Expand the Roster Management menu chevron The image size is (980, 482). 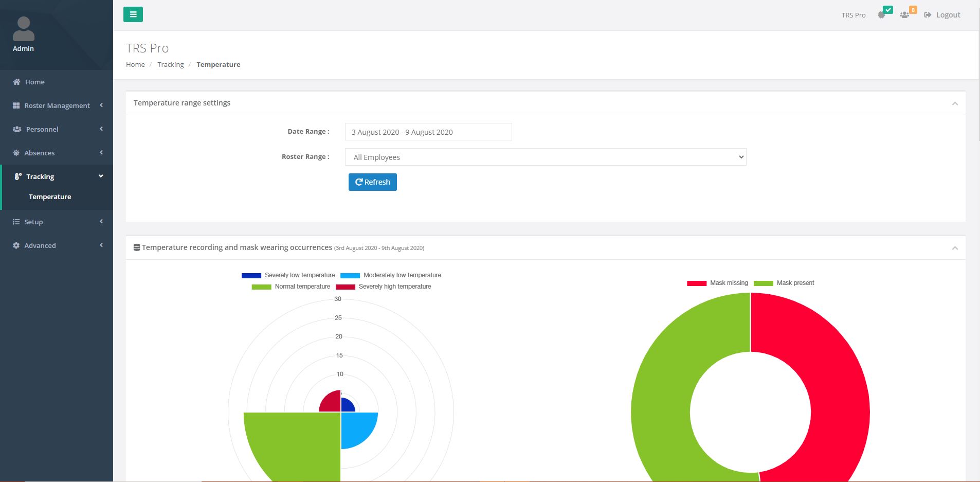[101, 105]
